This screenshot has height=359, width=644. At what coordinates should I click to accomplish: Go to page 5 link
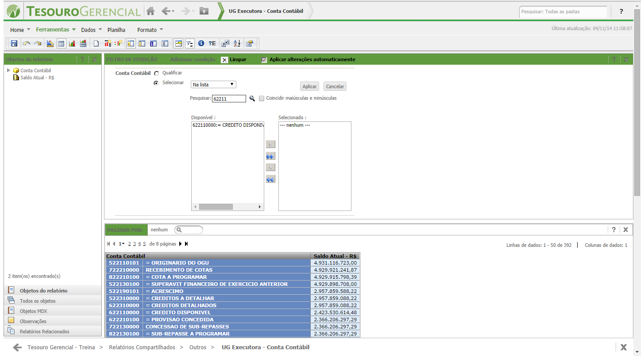pyautogui.click(x=144, y=244)
